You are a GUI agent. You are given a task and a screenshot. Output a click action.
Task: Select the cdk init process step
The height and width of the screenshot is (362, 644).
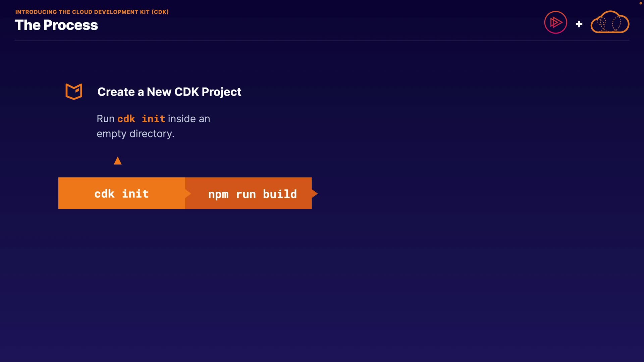(x=121, y=193)
